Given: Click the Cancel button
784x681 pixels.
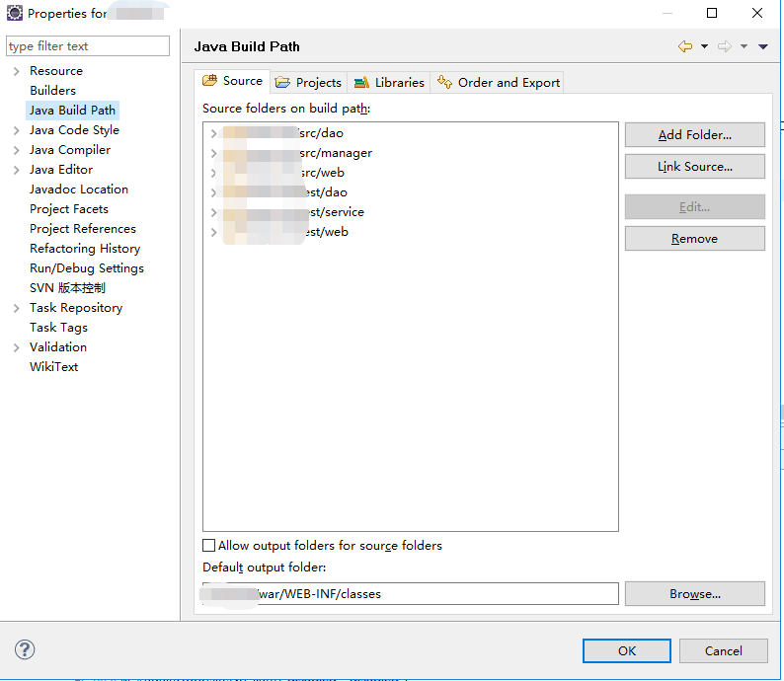Looking at the screenshot, I should tap(723, 650).
